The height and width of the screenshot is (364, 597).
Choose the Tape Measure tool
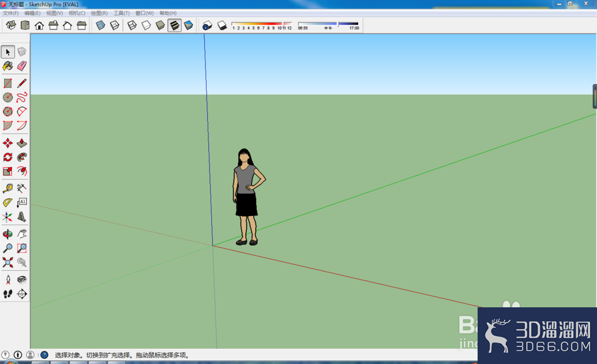[x=8, y=188]
